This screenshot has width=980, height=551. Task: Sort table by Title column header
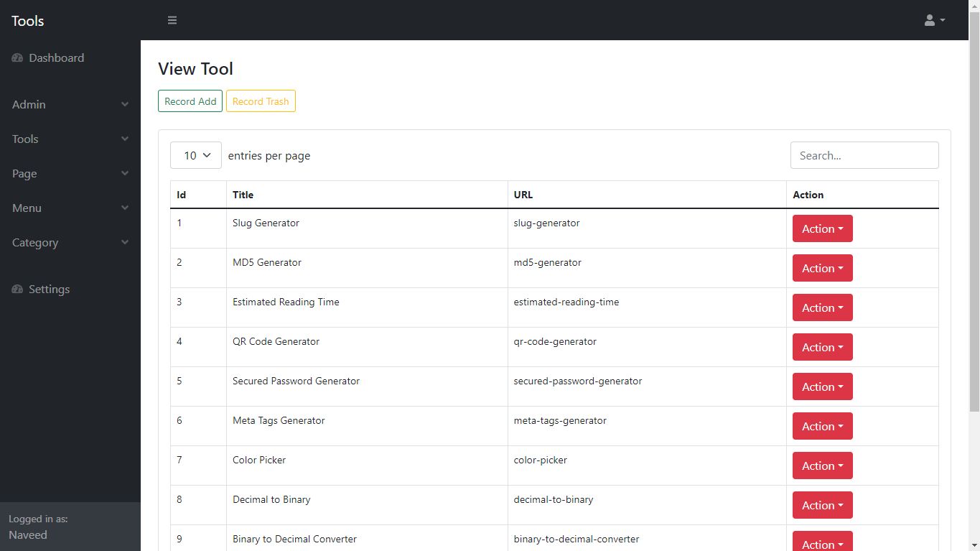coord(243,195)
